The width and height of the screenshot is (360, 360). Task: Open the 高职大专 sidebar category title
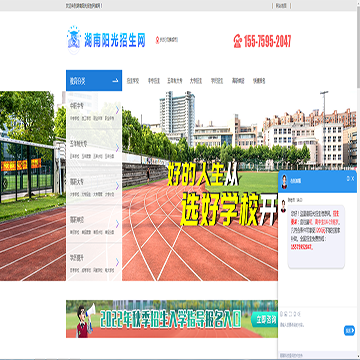tap(77, 182)
